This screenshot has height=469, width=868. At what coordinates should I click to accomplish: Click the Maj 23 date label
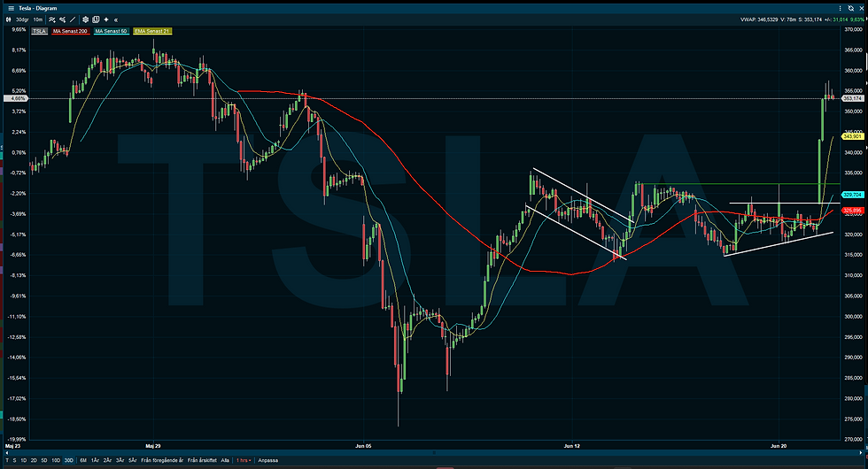(x=12, y=445)
